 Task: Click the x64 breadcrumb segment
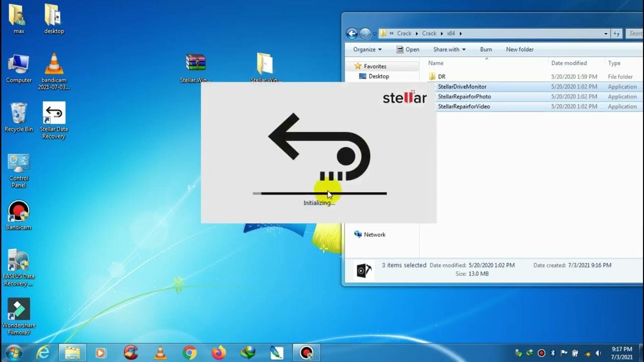(x=451, y=34)
